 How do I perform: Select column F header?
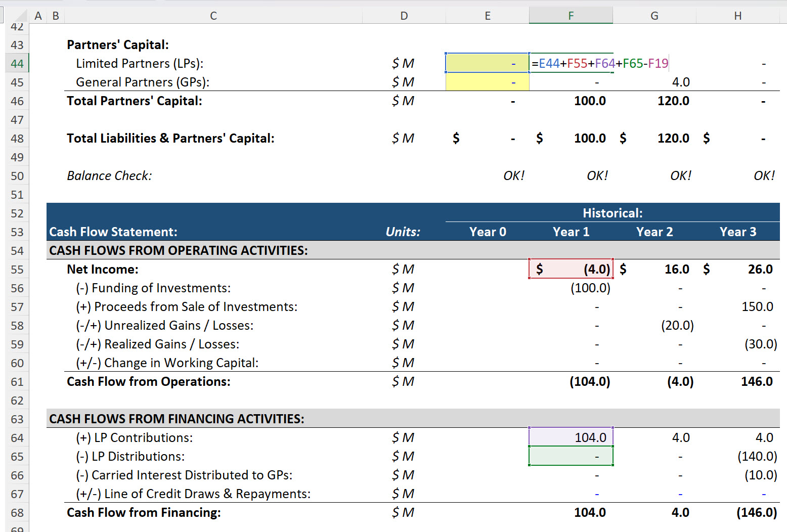tap(571, 16)
